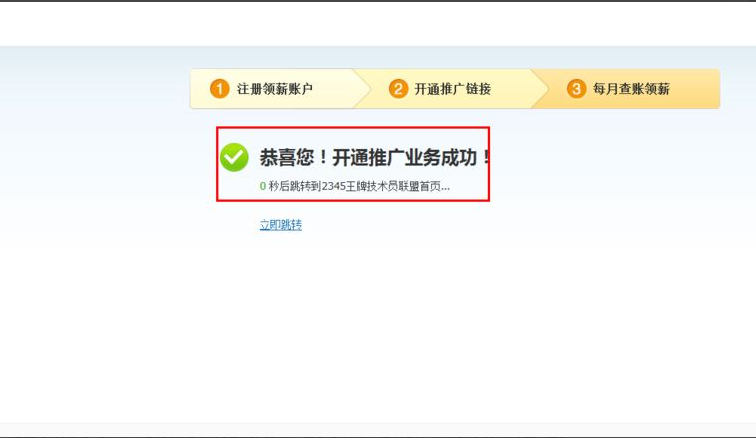Screen dimensions: 756x438
Task: Click the ellipsis ending the countdown message
Action: click(445, 189)
